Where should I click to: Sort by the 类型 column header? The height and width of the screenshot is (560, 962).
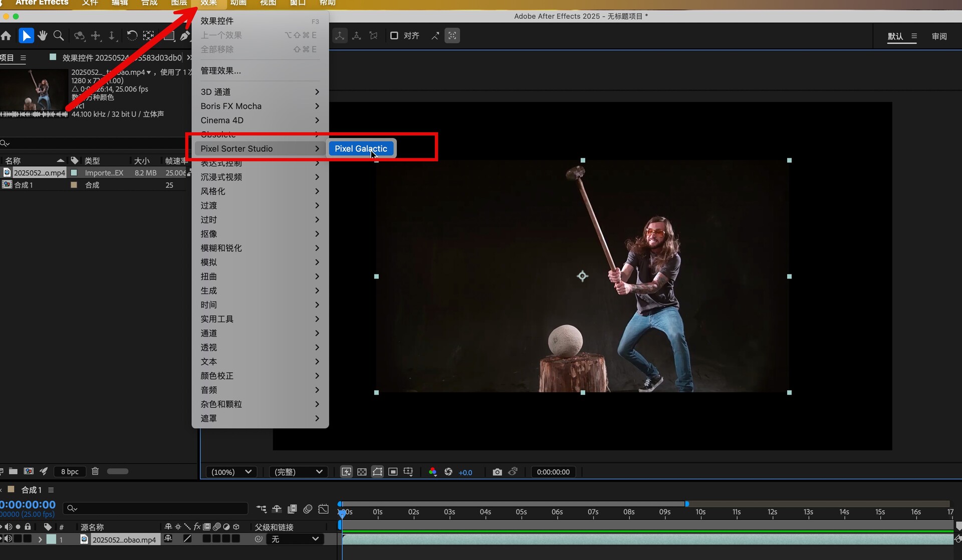pyautogui.click(x=92, y=161)
